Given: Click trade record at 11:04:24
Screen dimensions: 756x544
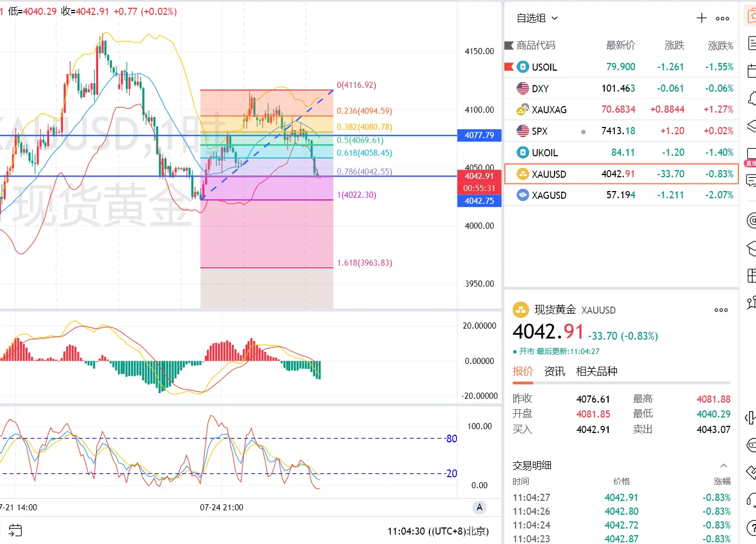Looking at the screenshot, I should click(621, 525).
